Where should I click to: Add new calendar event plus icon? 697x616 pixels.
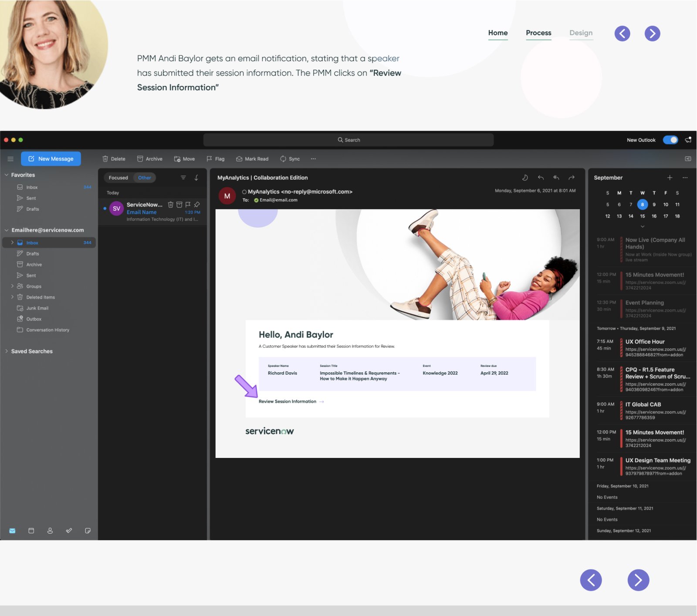point(670,178)
